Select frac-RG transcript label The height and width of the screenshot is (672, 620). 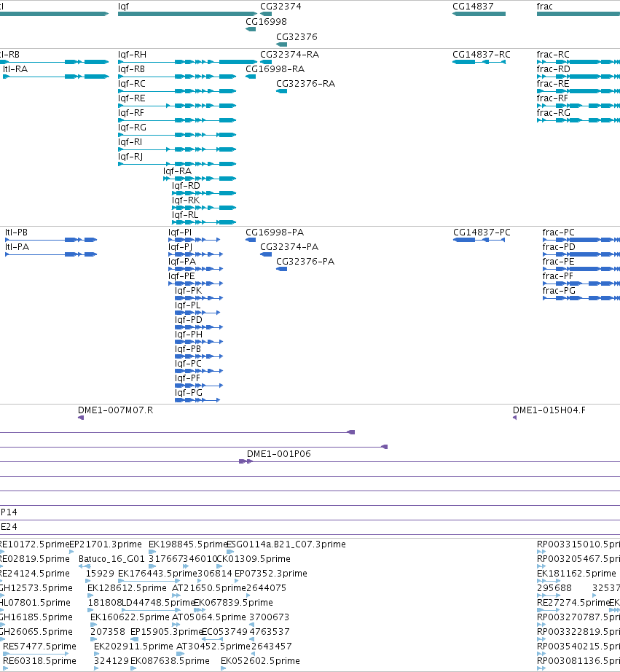[554, 113]
